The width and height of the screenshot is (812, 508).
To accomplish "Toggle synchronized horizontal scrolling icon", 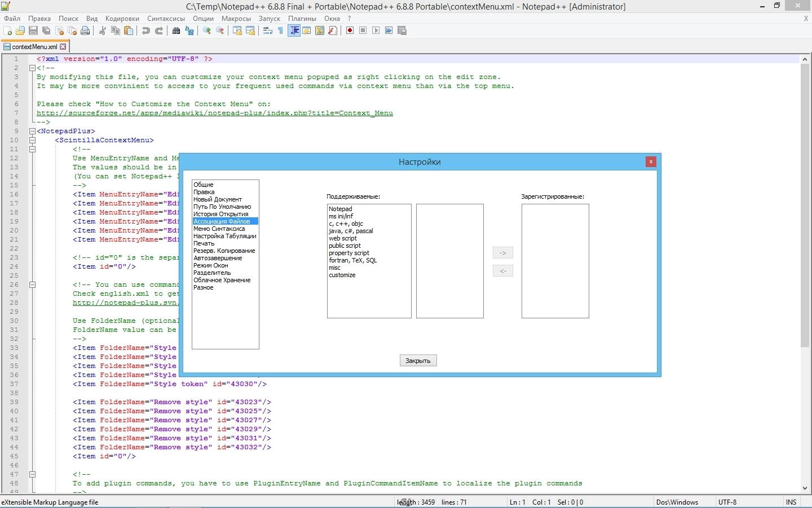I will 250,30.
